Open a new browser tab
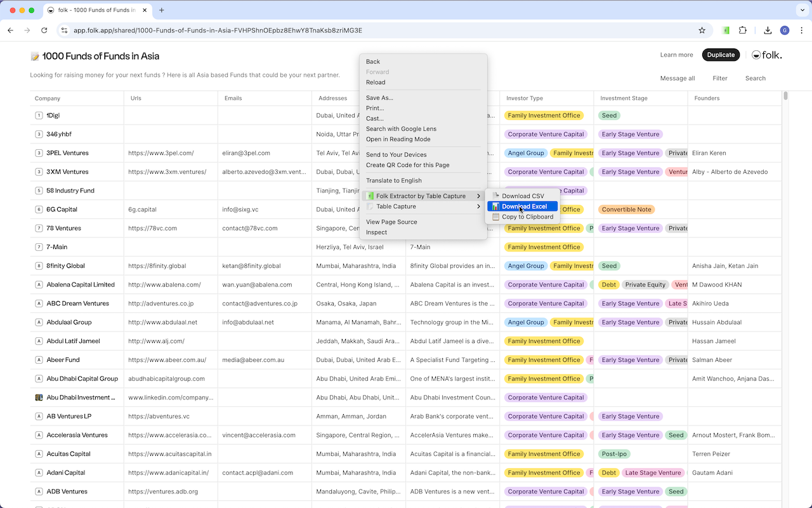The height and width of the screenshot is (508, 812). (162, 10)
